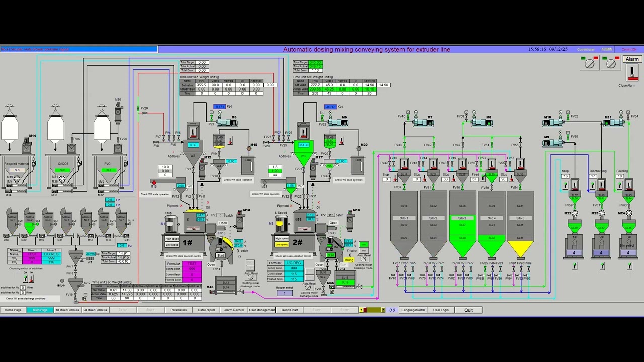Screen dimensions: 644x362
Task: Click the Quit button
Action: tap(468, 310)
